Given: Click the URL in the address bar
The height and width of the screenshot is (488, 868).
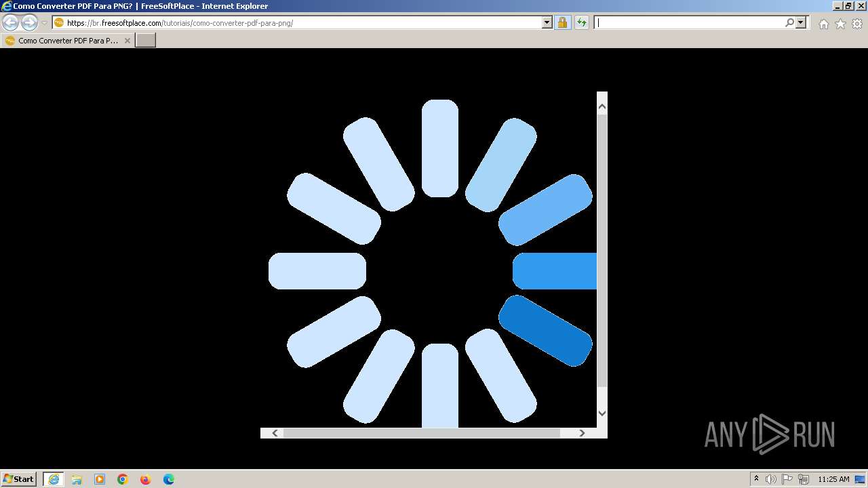Looking at the screenshot, I should pyautogui.click(x=180, y=23).
